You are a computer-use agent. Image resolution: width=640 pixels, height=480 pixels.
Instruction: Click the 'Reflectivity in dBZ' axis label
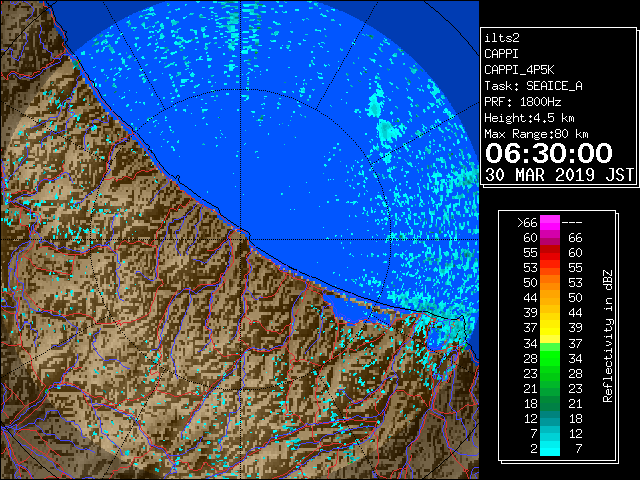(x=608, y=336)
